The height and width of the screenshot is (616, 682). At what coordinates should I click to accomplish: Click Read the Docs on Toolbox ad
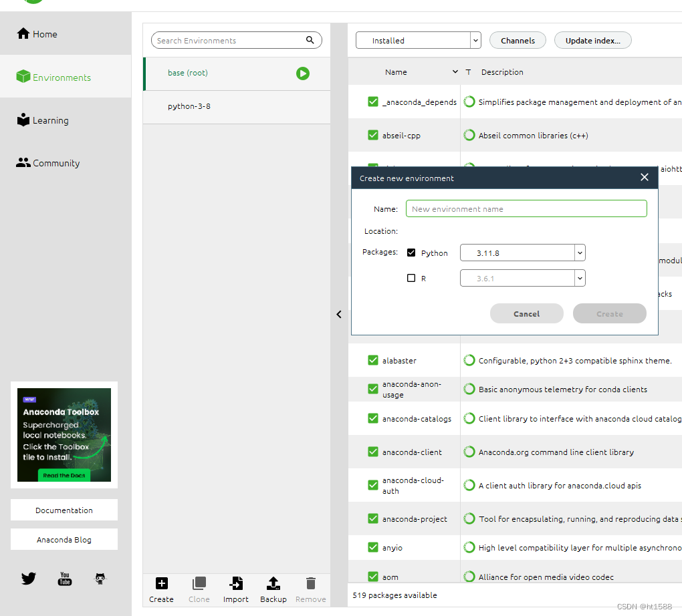point(64,475)
